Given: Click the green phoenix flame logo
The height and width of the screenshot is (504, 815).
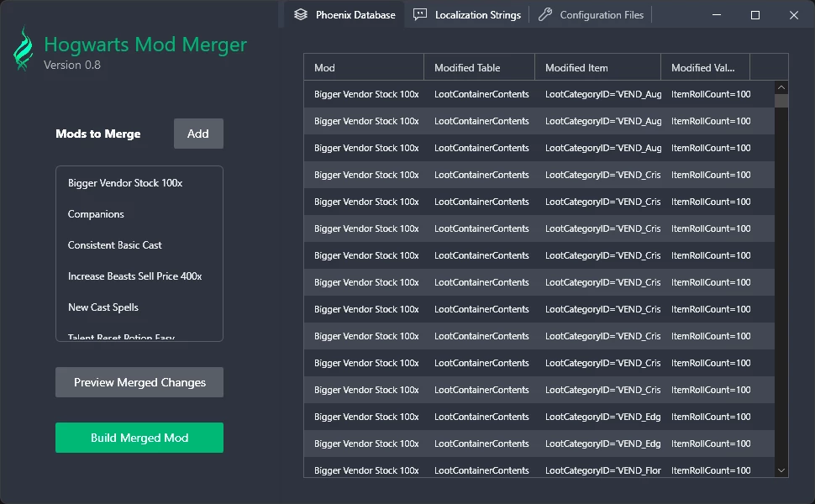Looking at the screenshot, I should click(x=23, y=49).
